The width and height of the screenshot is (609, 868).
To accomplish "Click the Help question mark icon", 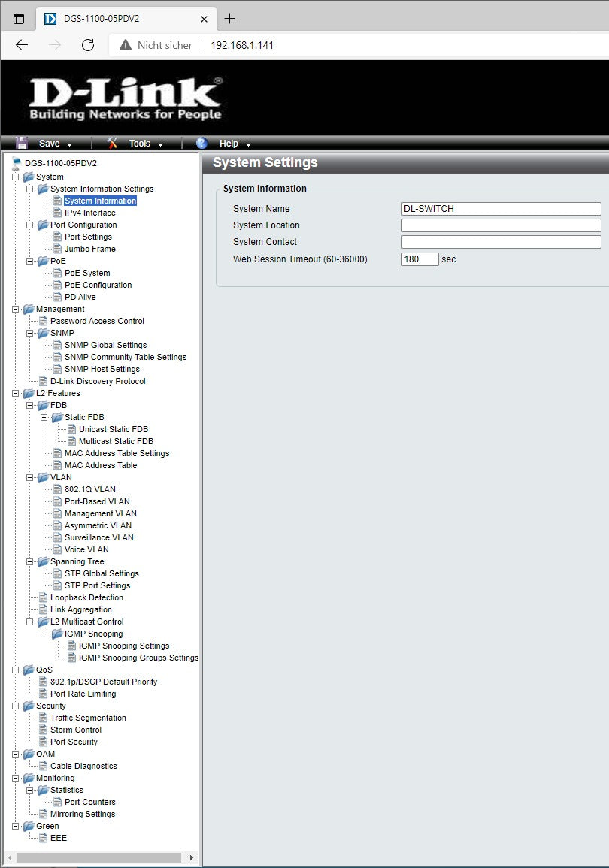I will point(201,143).
